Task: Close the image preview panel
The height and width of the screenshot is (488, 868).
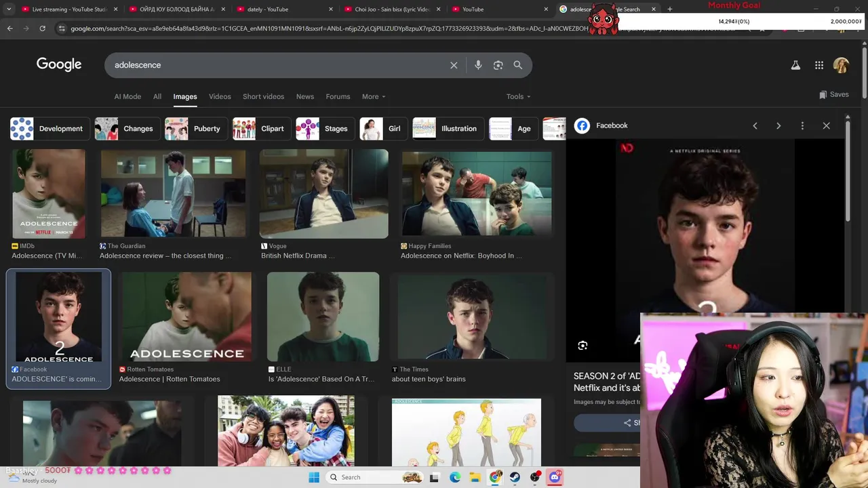Action: [x=826, y=125]
